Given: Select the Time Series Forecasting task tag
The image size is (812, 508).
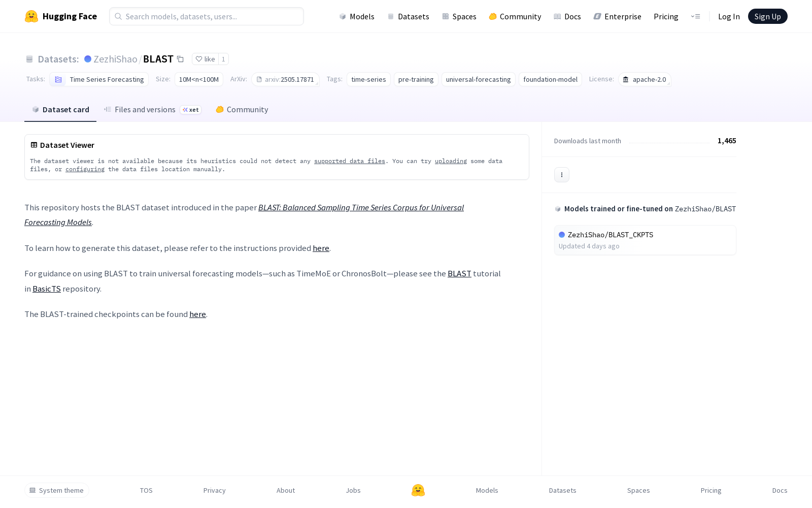Looking at the screenshot, I should [x=99, y=79].
